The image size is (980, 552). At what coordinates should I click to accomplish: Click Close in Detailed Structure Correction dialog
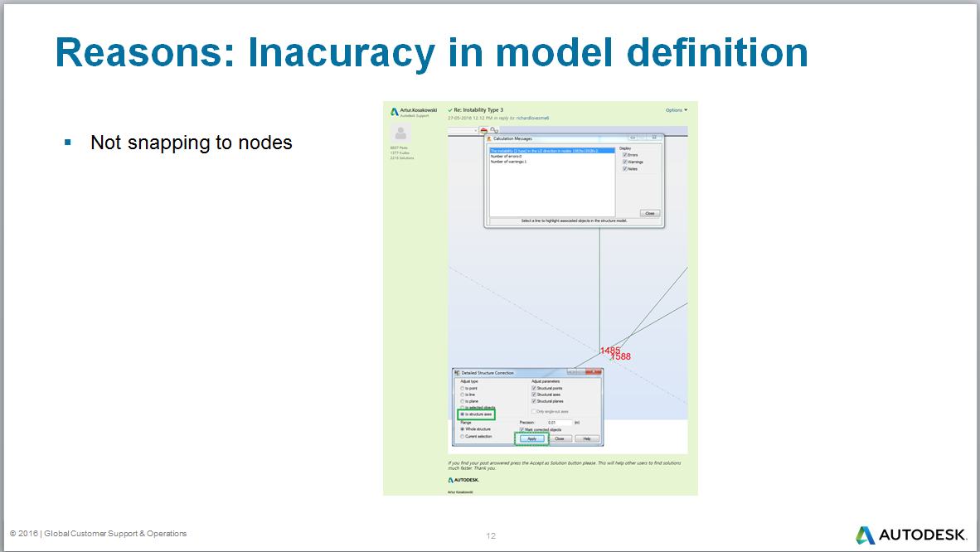click(x=560, y=438)
